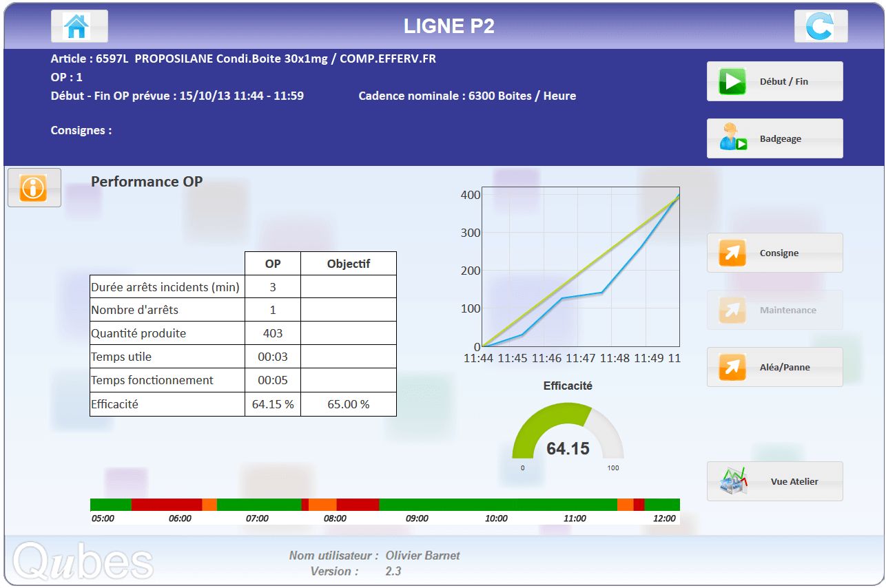Click the Consignes : label
Screen dimensions: 886x588
81,130
